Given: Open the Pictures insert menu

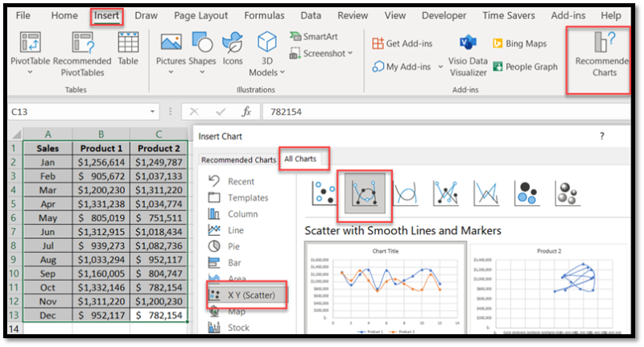Looking at the screenshot, I should tap(171, 52).
